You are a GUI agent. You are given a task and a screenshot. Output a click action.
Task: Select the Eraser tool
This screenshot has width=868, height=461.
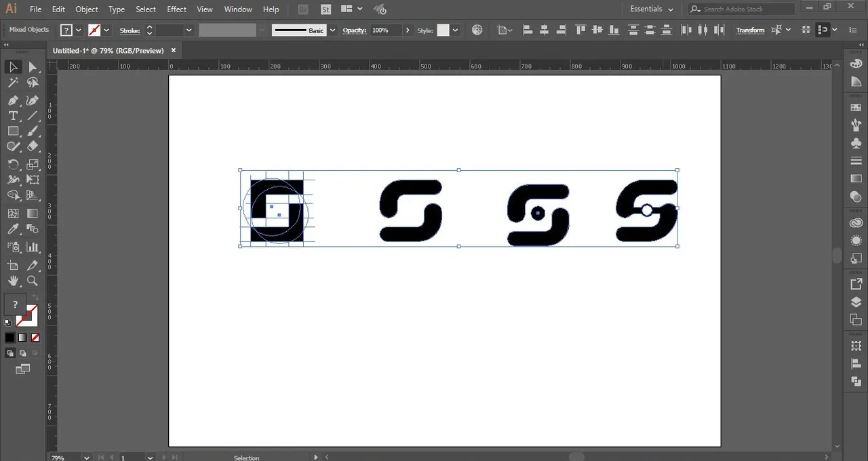(x=33, y=146)
